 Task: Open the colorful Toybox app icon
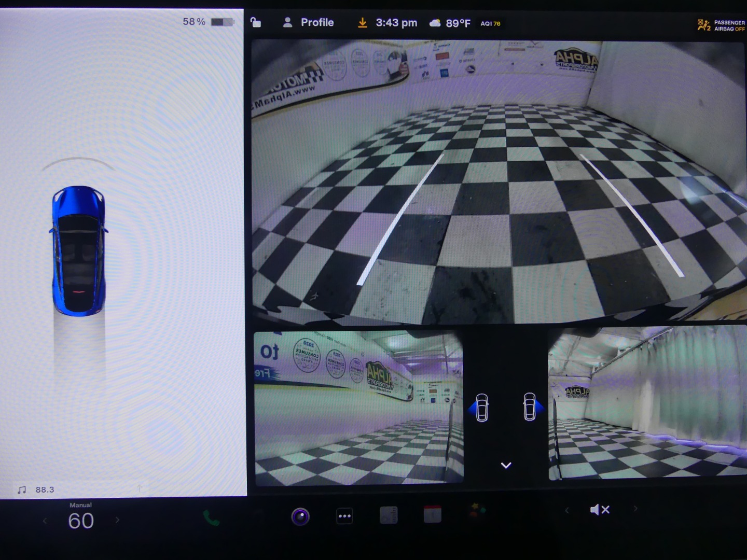click(477, 511)
